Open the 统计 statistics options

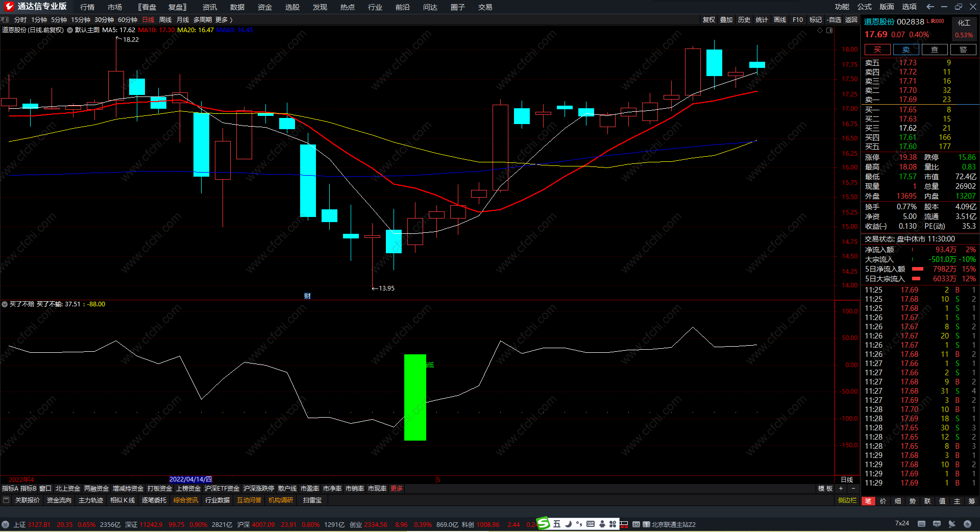point(762,20)
